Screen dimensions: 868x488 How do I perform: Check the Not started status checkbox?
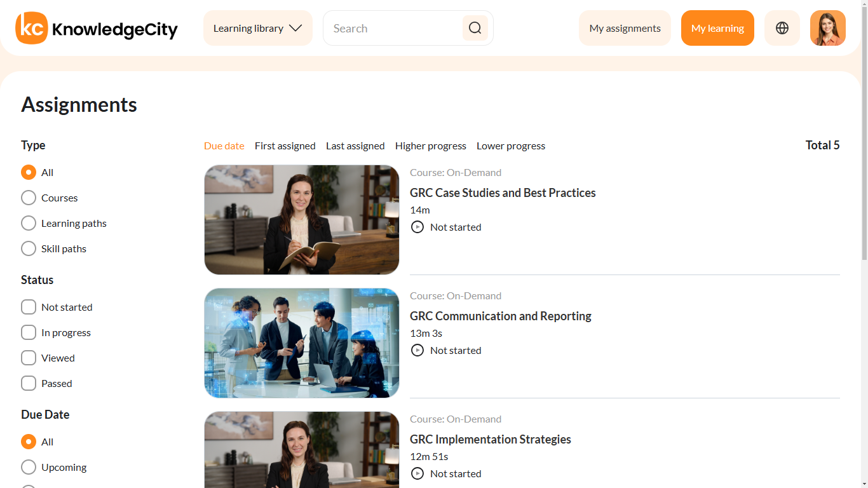pyautogui.click(x=29, y=307)
